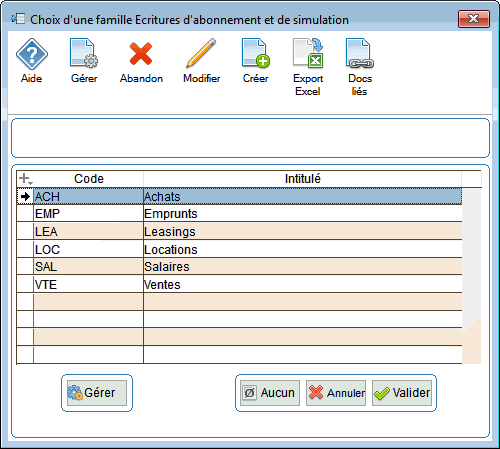This screenshot has width=500, height=449.
Task: Choose the LOC Locations row
Action: [239, 249]
